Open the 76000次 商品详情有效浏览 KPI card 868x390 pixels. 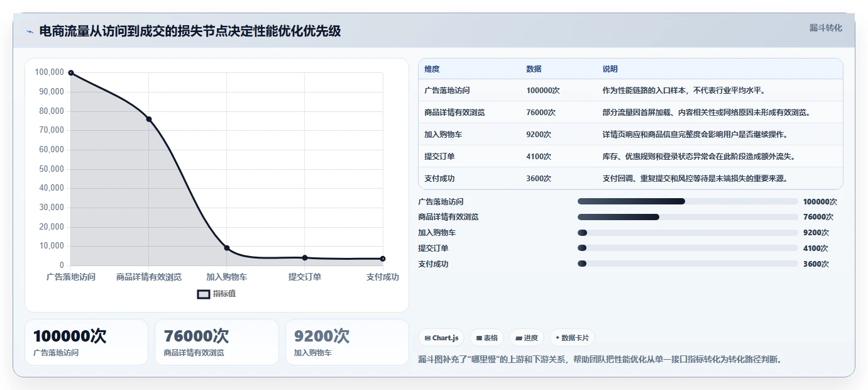click(x=217, y=342)
